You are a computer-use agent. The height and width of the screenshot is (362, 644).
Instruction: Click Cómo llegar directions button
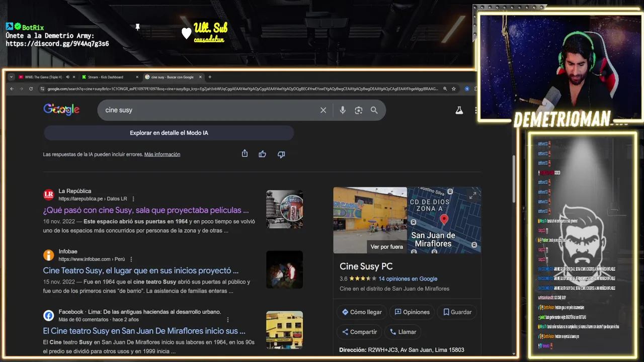pyautogui.click(x=362, y=312)
